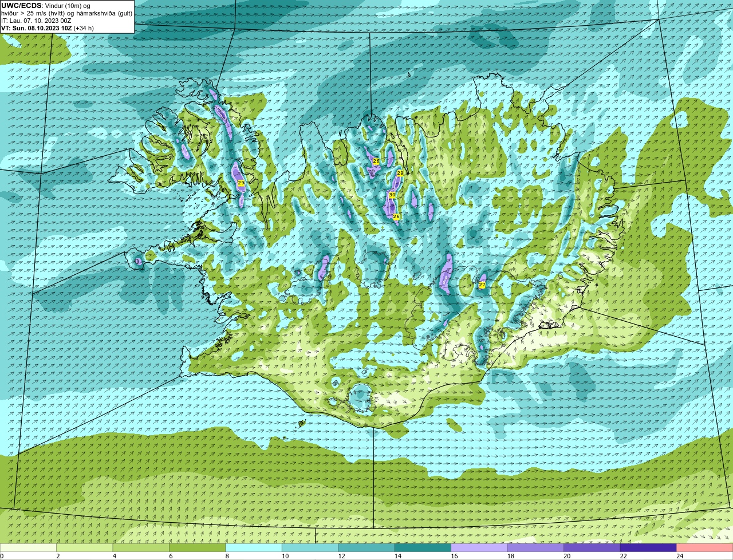Click the yellow gust label 30
The height and width of the screenshot is (560, 733).
pyautogui.click(x=392, y=195)
